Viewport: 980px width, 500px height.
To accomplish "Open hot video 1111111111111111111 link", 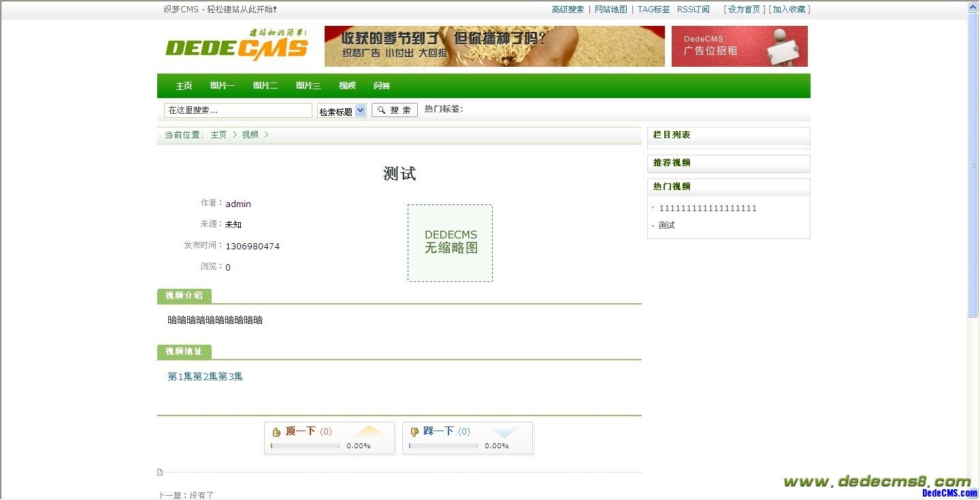I will tap(707, 208).
